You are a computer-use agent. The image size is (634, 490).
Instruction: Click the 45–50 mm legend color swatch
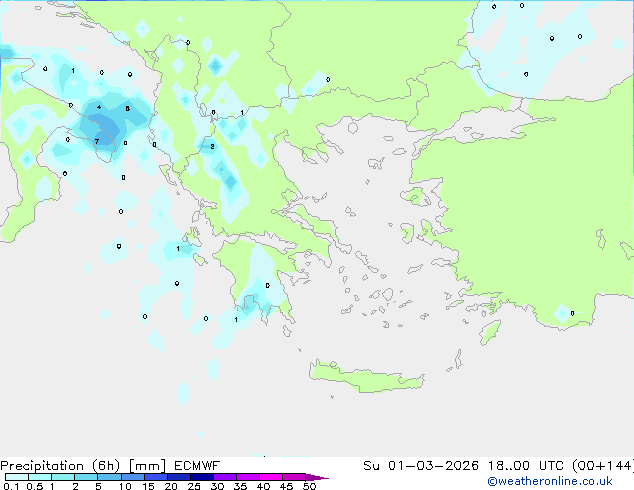pyautogui.click(x=294, y=477)
